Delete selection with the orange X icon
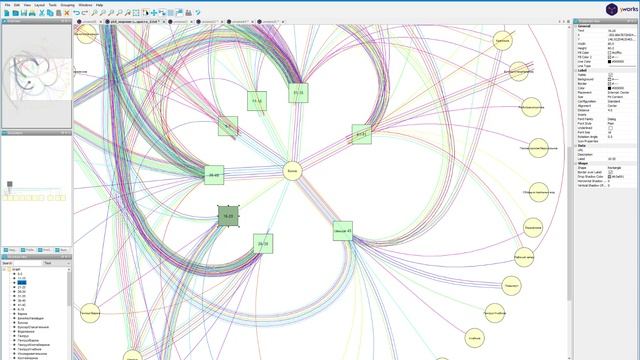The image size is (640, 360). 67,13
